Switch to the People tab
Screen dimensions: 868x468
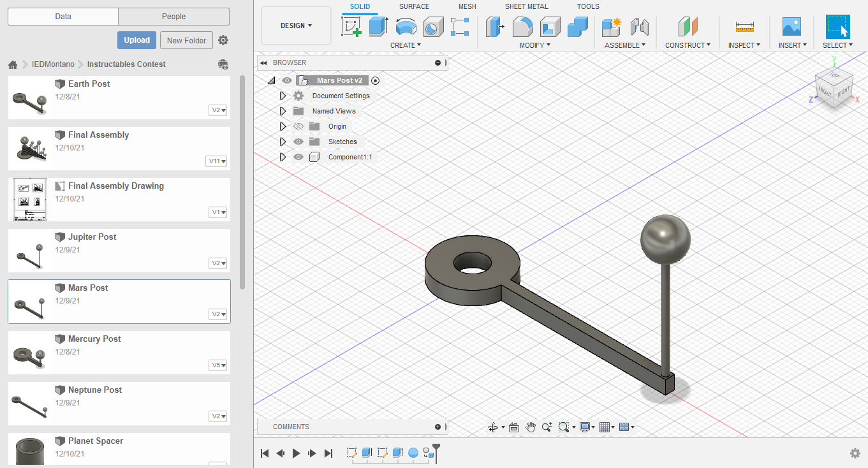click(173, 17)
